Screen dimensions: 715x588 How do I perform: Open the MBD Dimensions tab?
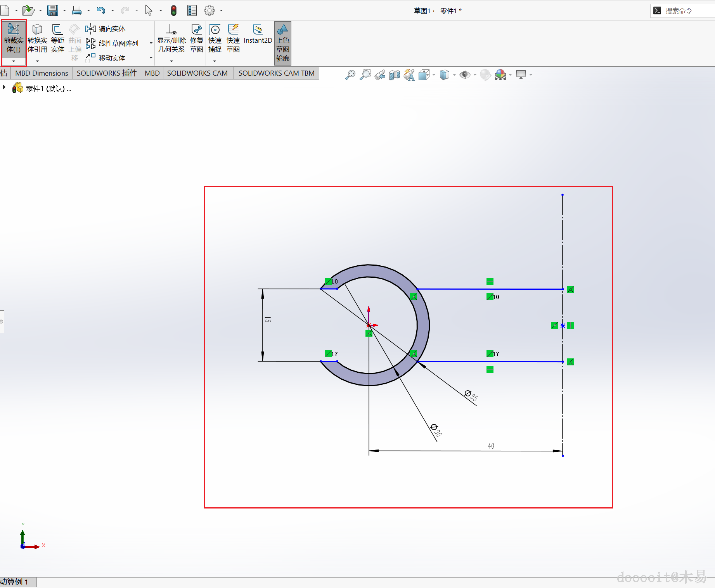click(x=42, y=73)
